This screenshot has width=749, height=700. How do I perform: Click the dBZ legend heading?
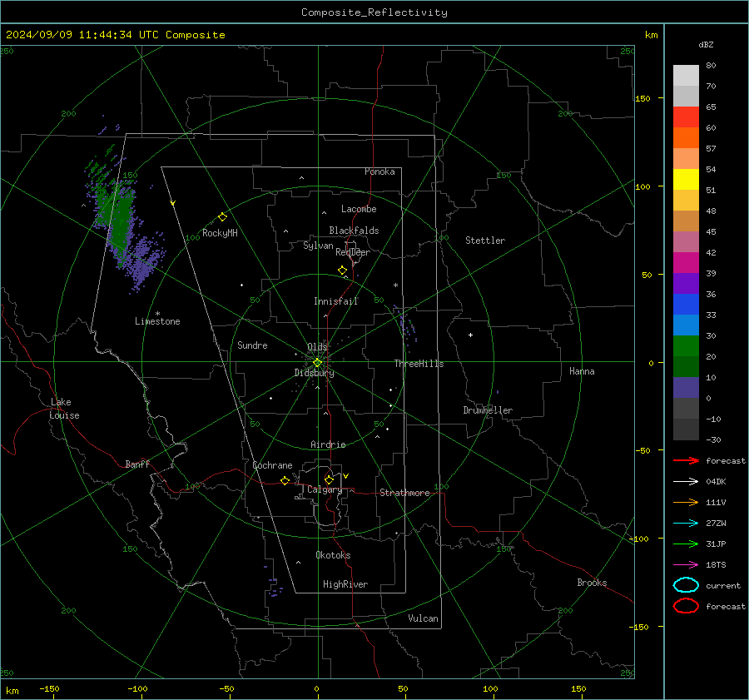pyautogui.click(x=706, y=44)
